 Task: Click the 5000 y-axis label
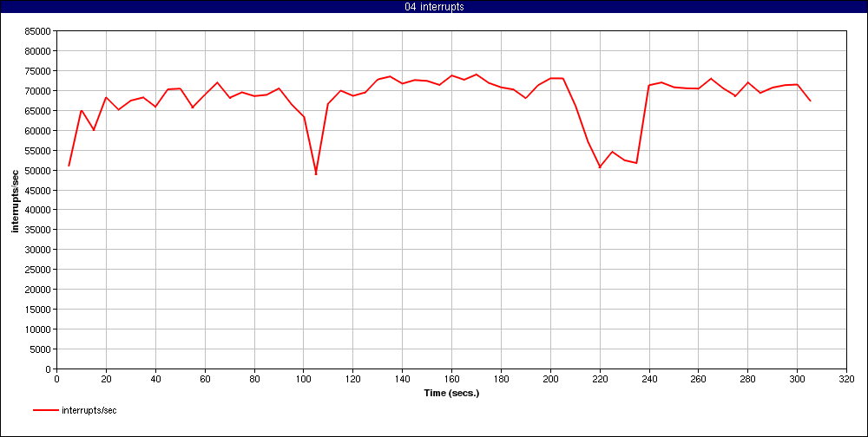pos(41,349)
